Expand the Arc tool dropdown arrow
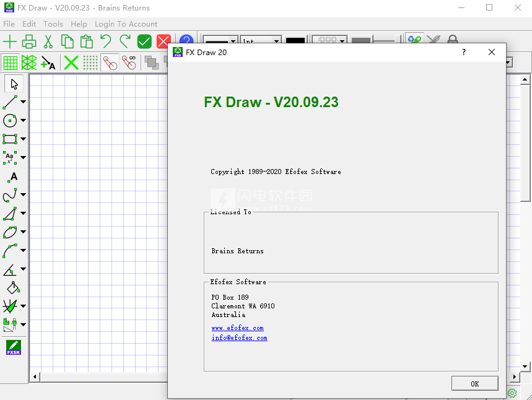532x400 pixels. click(x=23, y=250)
